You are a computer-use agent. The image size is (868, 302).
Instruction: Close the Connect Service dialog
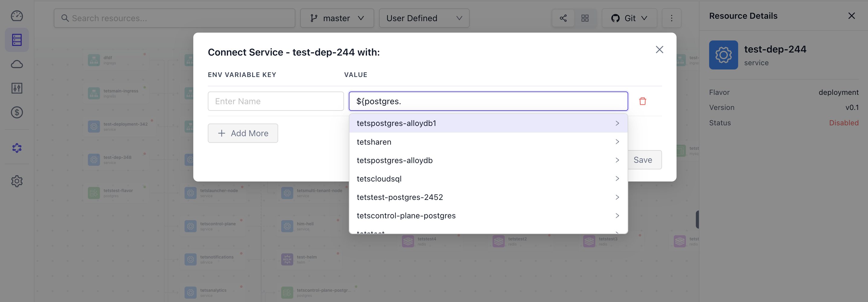point(659,50)
